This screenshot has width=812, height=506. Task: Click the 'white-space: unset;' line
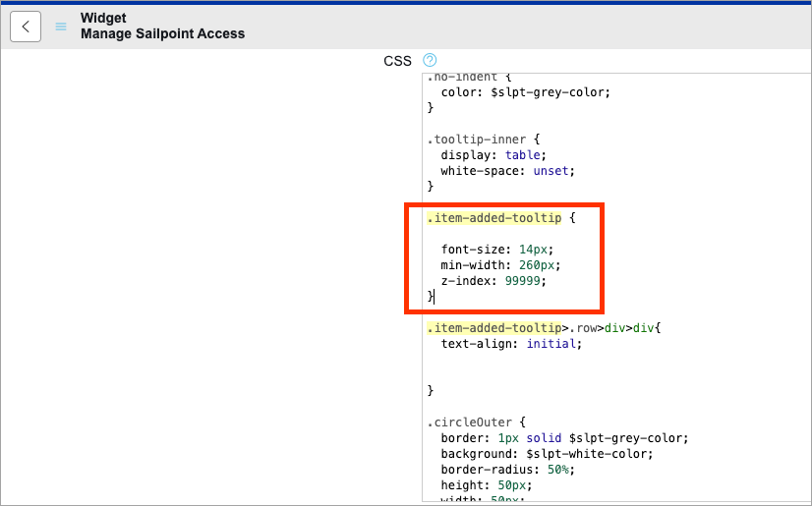tap(507, 171)
